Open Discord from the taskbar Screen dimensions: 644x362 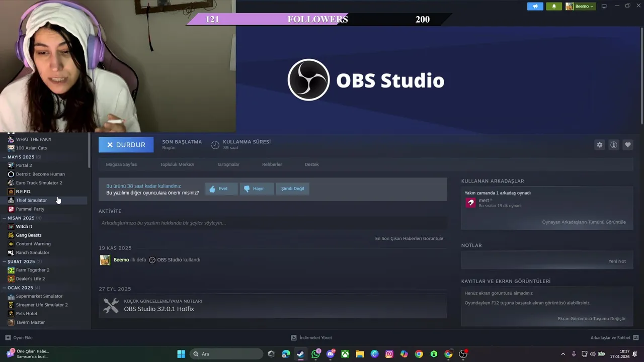pyautogui.click(x=331, y=354)
